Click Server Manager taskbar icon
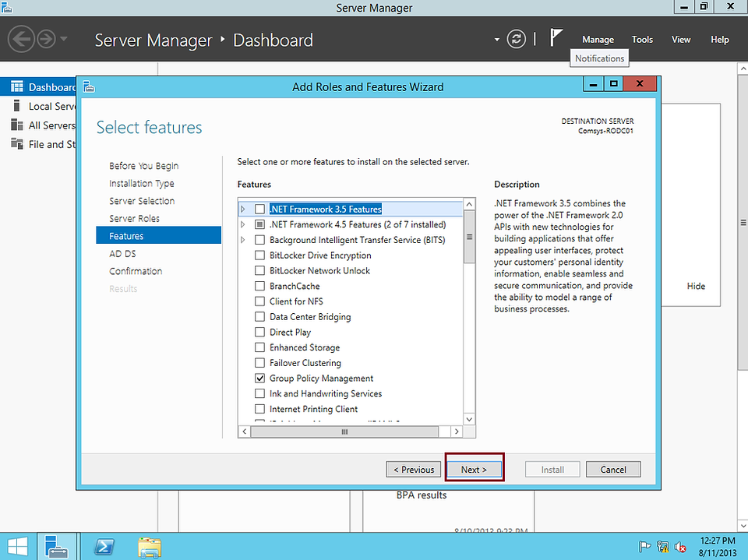Viewport: 748px width, 560px height. (x=56, y=547)
